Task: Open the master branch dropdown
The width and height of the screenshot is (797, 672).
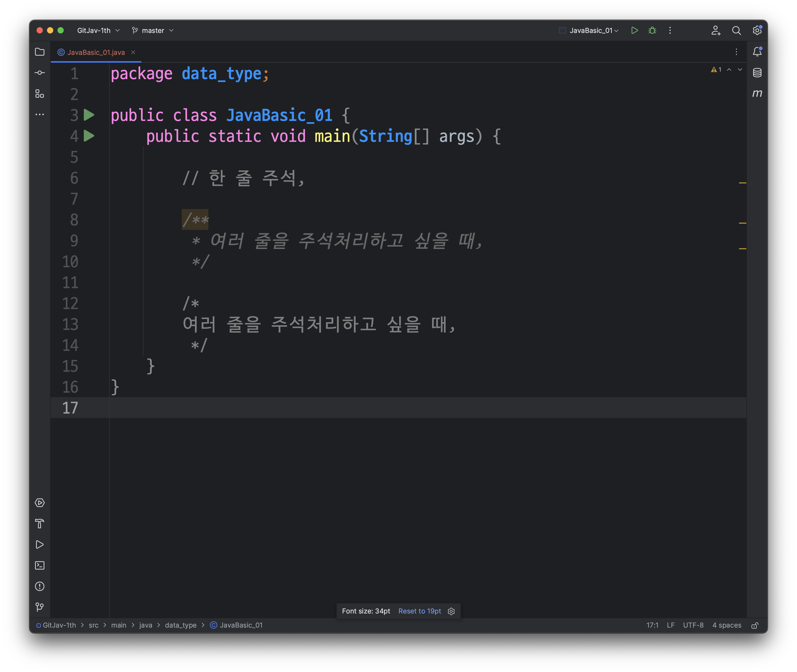Action: click(x=153, y=31)
